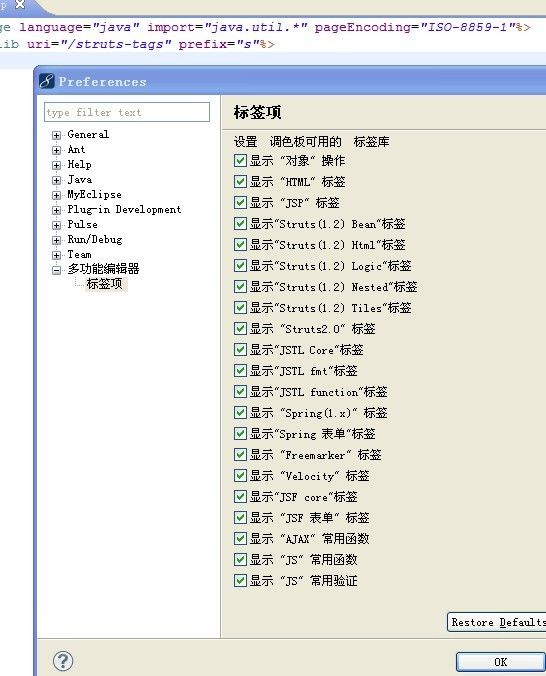Uncheck Struts(1.2) Nested tags checkbox
The image size is (546, 676).
click(240, 287)
